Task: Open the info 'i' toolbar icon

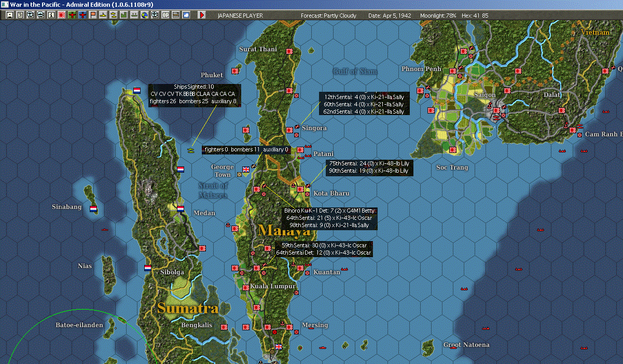Action: [x=51, y=15]
